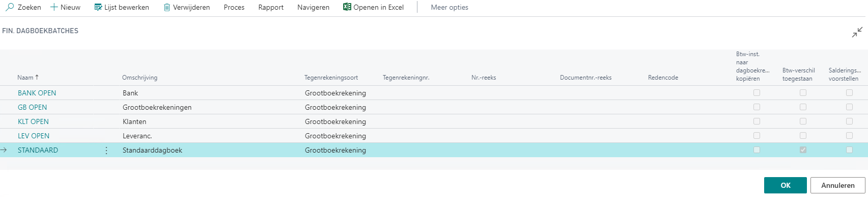Screen dimensions: 868x197
Task: Open the GB OPEN batch link
Action: click(x=33, y=107)
